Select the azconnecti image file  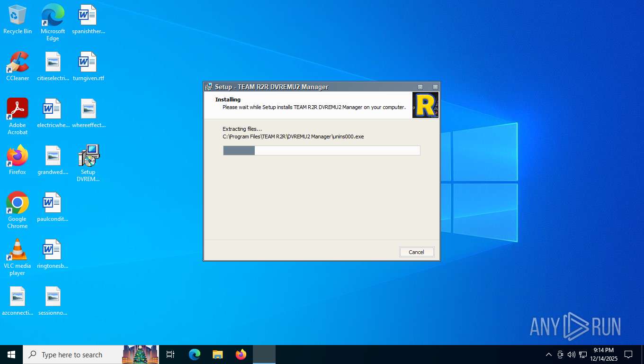click(x=18, y=301)
